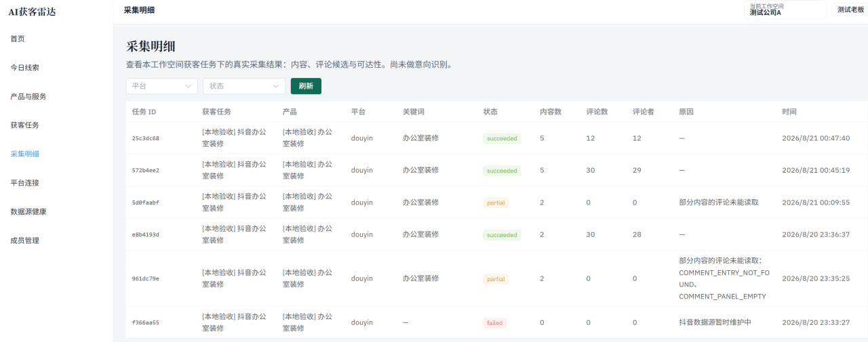Viewport: 868px width, 342px height.
Task: Click douyin platform in row f366aa55
Action: (x=362, y=323)
